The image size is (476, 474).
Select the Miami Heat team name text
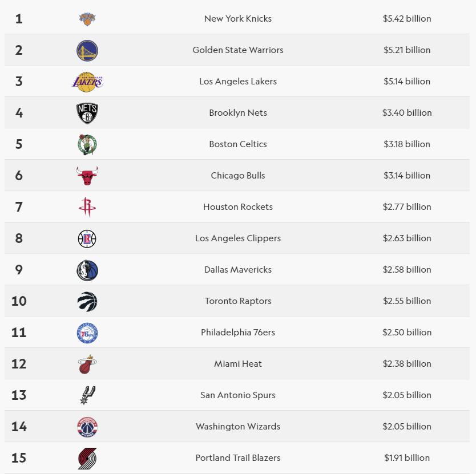pyautogui.click(x=238, y=364)
